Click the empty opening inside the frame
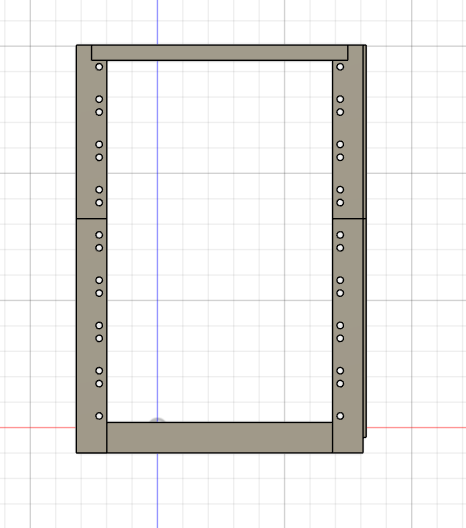Image resolution: width=466 pixels, height=528 pixels. [x=220, y=241]
